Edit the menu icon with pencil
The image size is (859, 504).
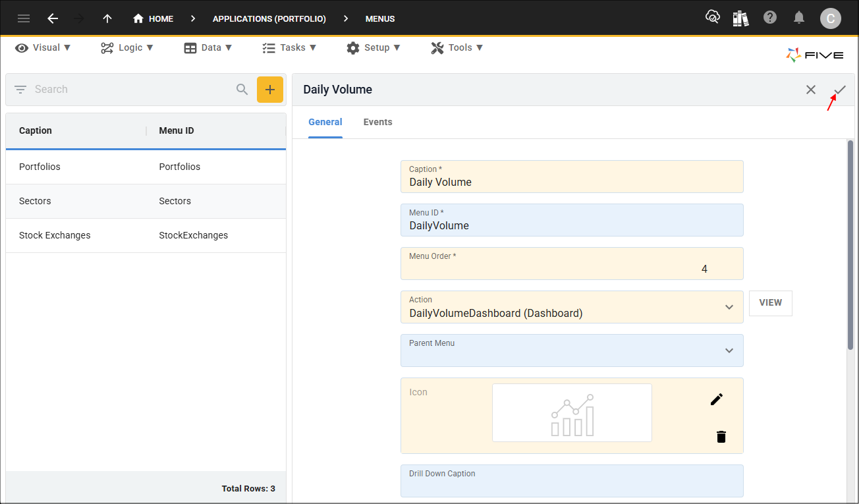717,399
